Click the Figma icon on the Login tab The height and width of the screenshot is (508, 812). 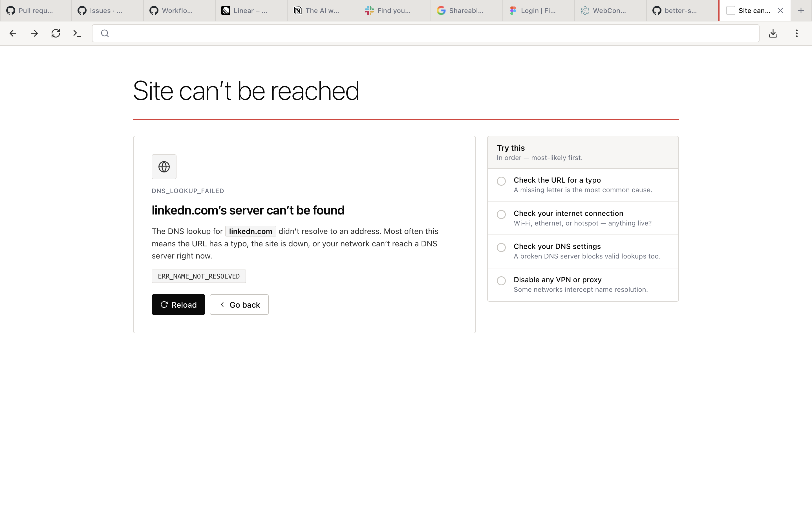513,10
